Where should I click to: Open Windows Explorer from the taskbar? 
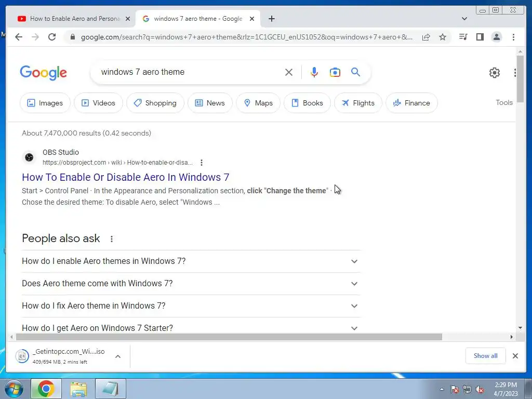pos(78,389)
